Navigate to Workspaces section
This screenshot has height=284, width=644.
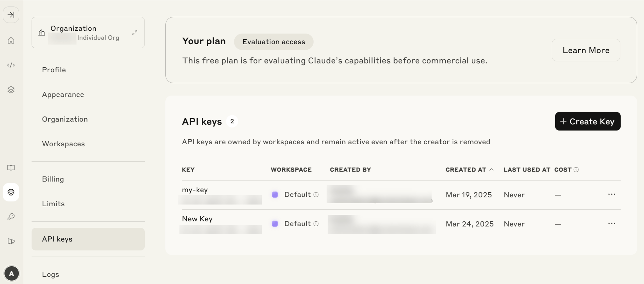[64, 144]
